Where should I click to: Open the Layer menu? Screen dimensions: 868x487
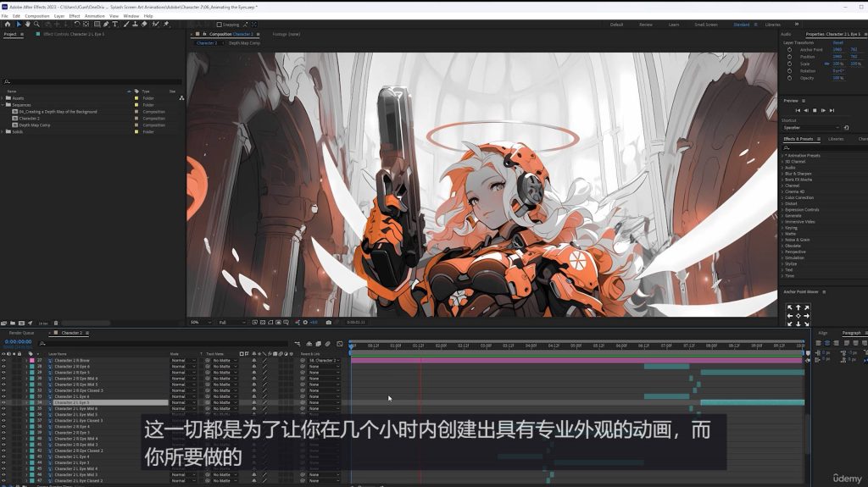click(59, 16)
